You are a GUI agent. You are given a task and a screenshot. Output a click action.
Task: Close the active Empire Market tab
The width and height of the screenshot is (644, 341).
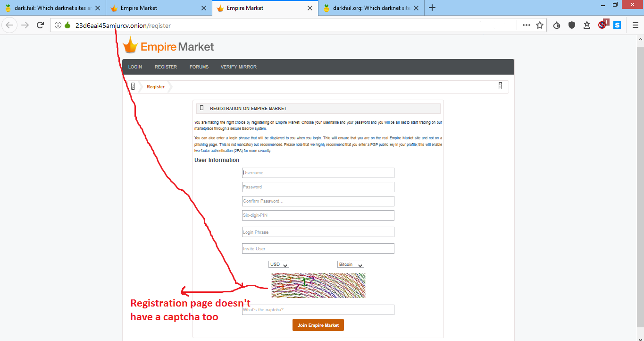[310, 8]
